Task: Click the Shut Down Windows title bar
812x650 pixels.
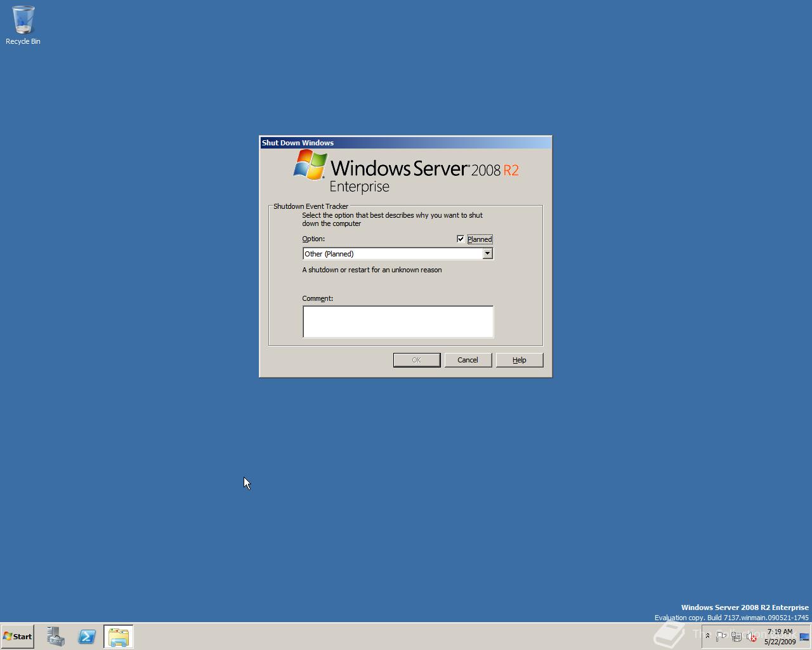Action: tap(405, 143)
